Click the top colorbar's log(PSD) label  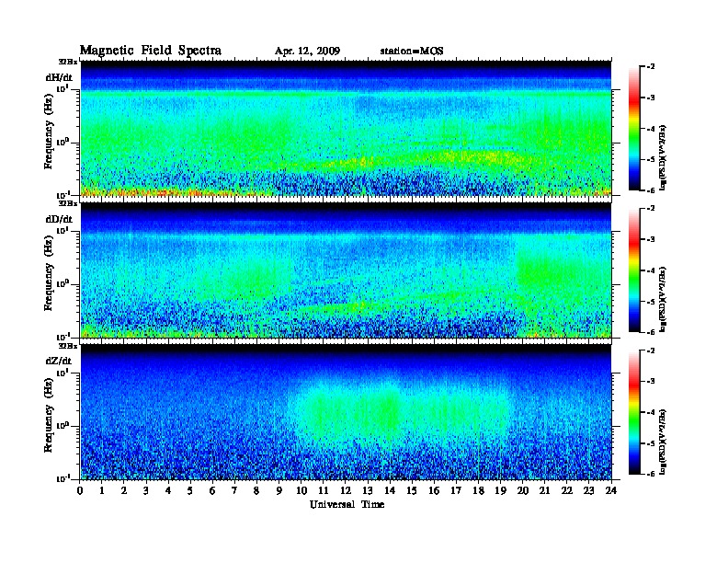[663, 157]
